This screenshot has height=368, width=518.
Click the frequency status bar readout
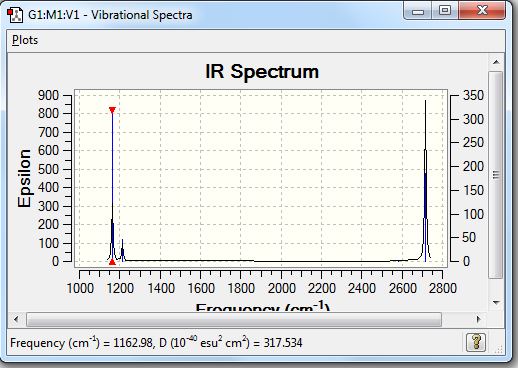(x=156, y=343)
